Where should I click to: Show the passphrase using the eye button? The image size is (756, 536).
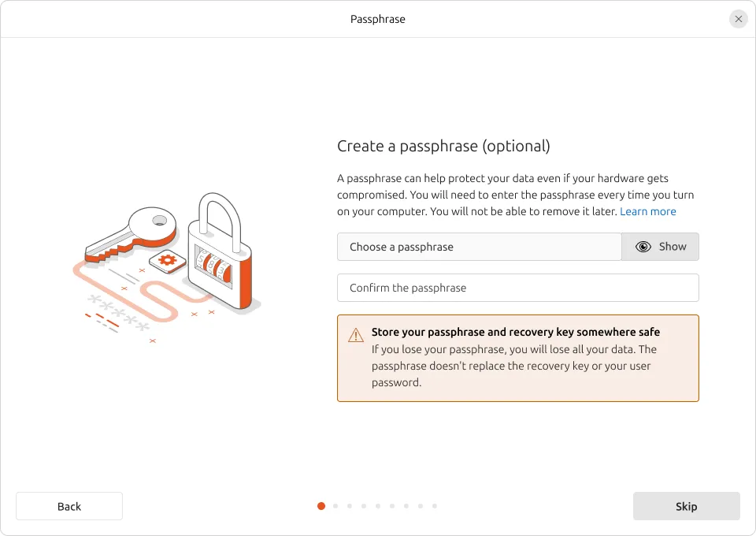(x=660, y=247)
